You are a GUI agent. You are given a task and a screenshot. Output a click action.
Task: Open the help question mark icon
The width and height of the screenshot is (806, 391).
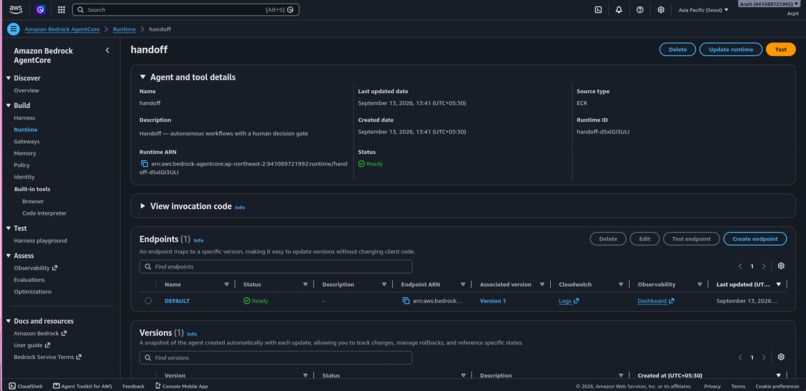pyautogui.click(x=640, y=9)
